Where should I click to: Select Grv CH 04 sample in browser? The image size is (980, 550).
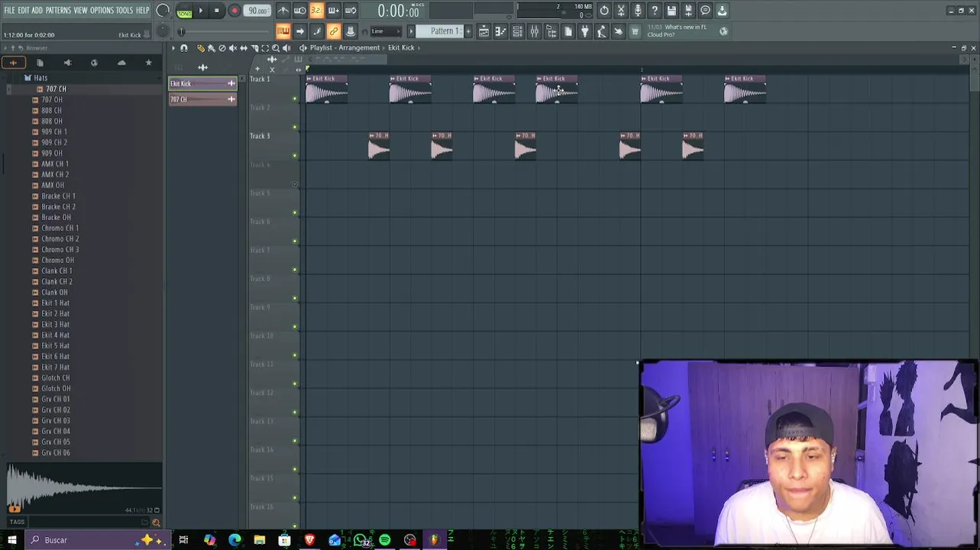(x=56, y=431)
